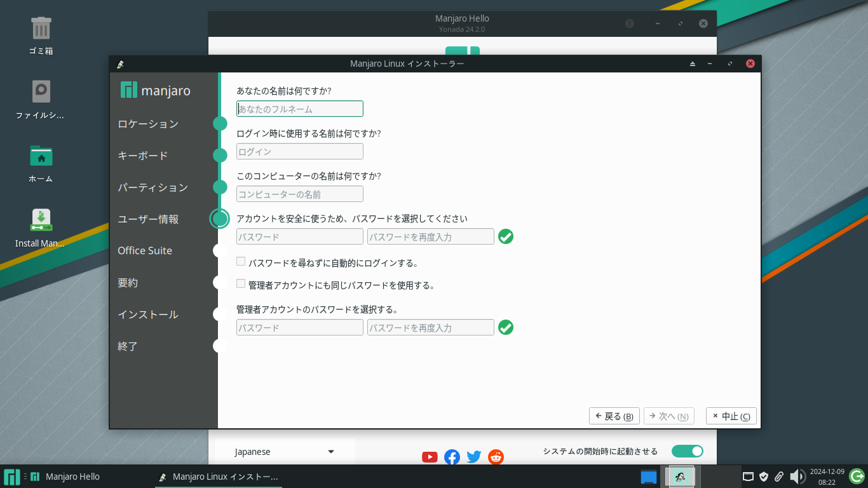Enable automatic login without password checkbox
Image resolution: width=868 pixels, height=488 pixels.
click(241, 262)
